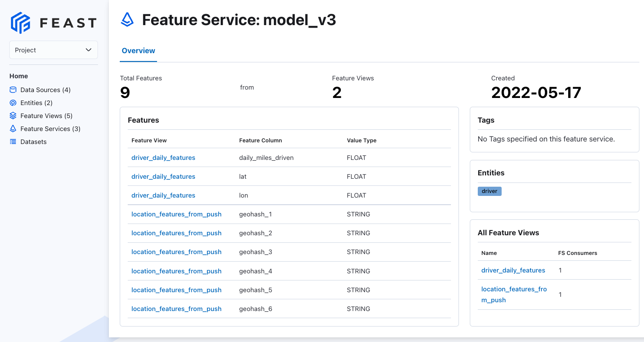This screenshot has height=342, width=644.
Task: Go to Home in sidebar
Action: pyautogui.click(x=19, y=76)
